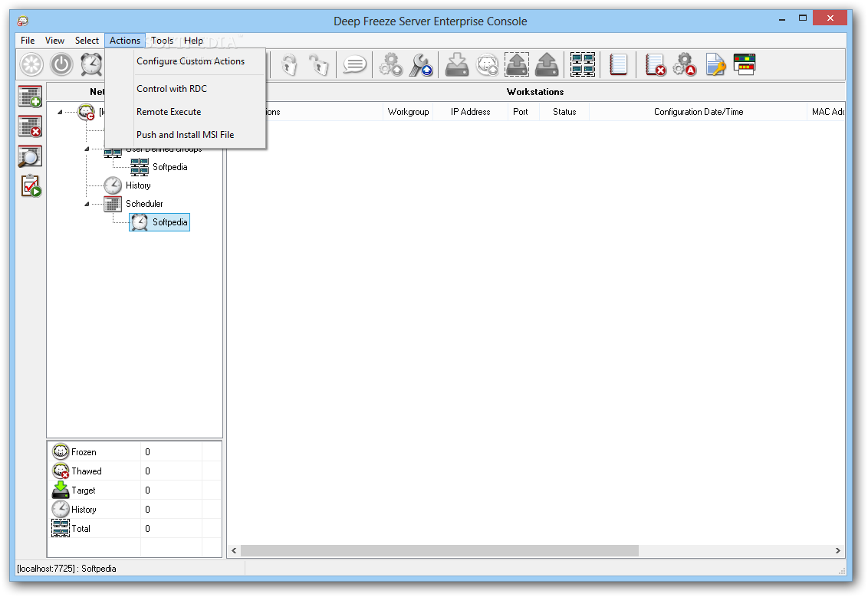Sort by Workgroup column header
The width and height of the screenshot is (868, 597).
(x=408, y=112)
